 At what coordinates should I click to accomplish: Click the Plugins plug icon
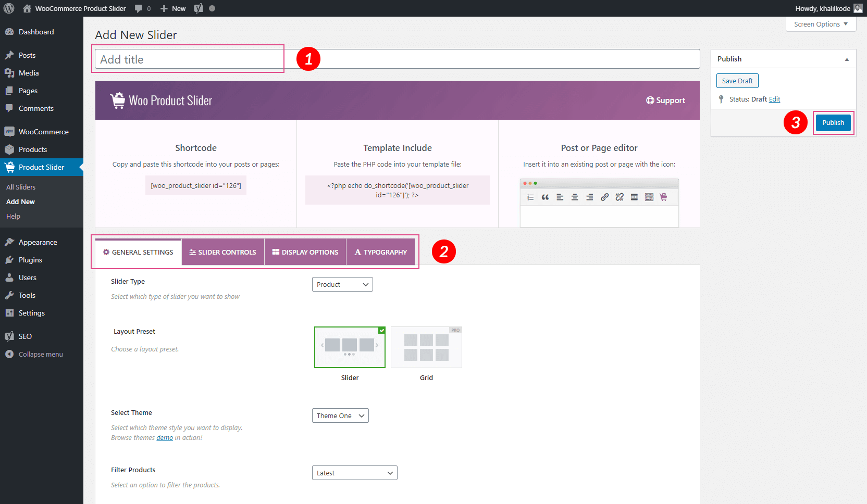9,260
